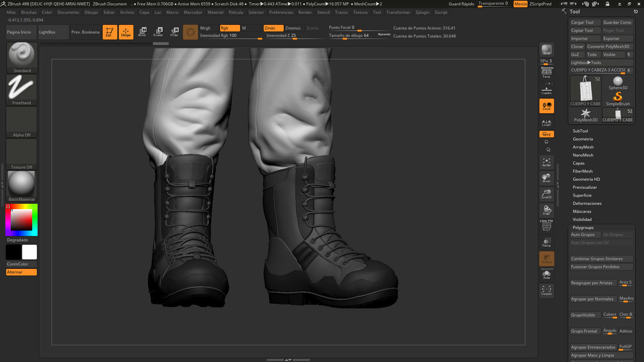Open the LightBox button
Screen dimensions: 644x362
pyautogui.click(x=53, y=32)
